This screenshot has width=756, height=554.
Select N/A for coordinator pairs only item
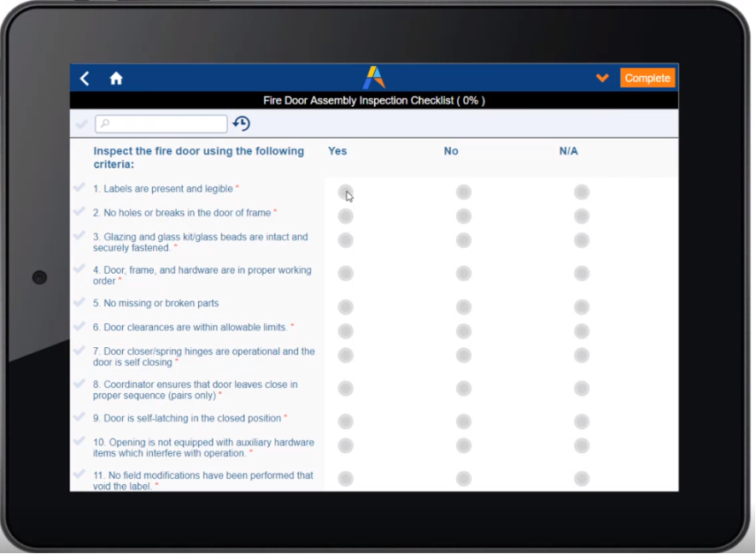point(582,388)
